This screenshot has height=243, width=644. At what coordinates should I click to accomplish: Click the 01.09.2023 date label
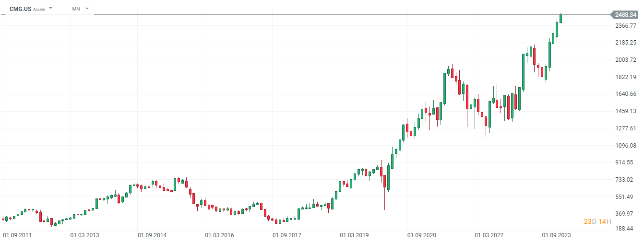pos(557,235)
